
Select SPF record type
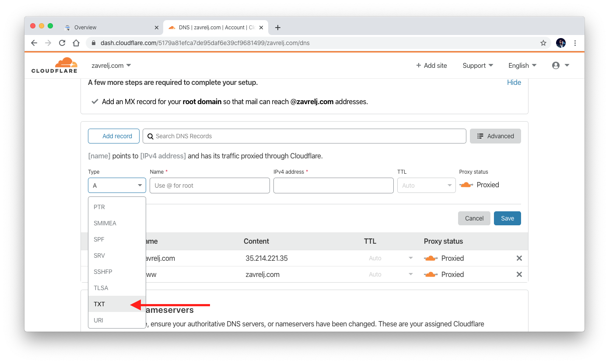[117, 239]
